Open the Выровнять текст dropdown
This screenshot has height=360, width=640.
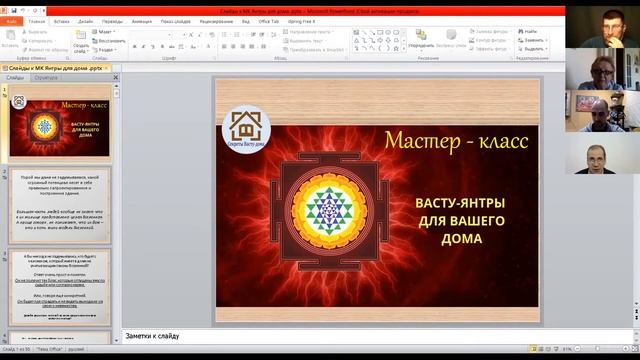point(305,41)
